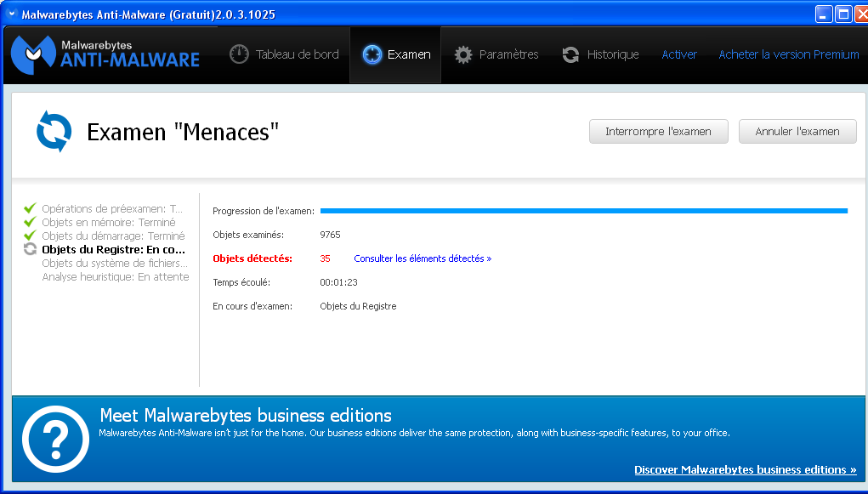
Task: Click the Tableau de bord gauge icon
Action: pyautogui.click(x=239, y=54)
